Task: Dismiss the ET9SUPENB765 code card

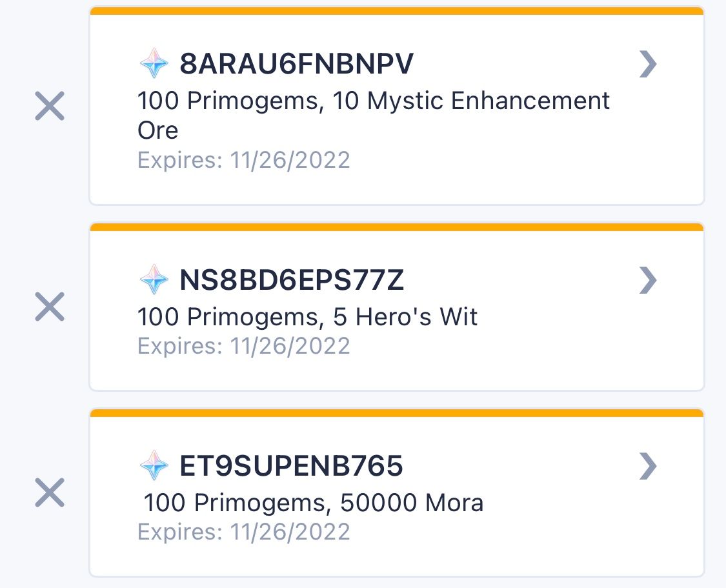Action: point(48,492)
